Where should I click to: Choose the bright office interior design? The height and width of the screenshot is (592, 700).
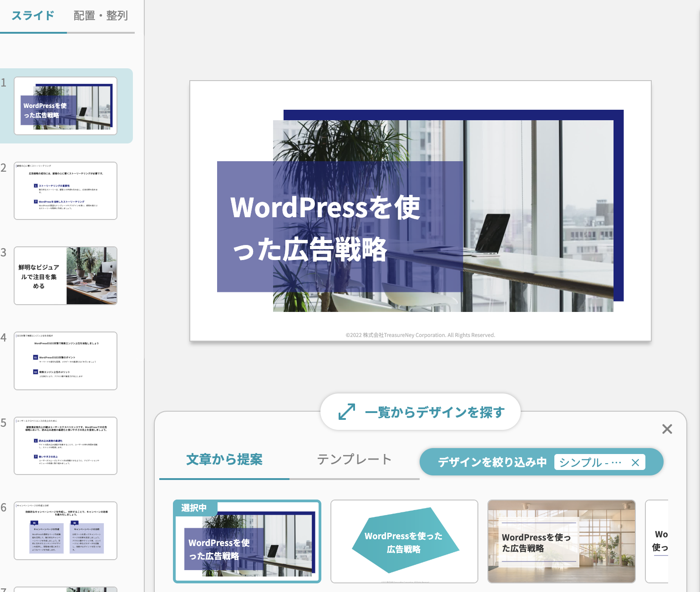coord(562,541)
